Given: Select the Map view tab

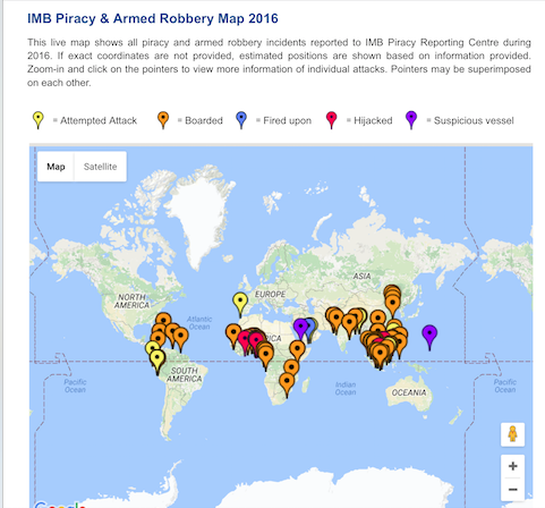Looking at the screenshot, I should pyautogui.click(x=56, y=167).
